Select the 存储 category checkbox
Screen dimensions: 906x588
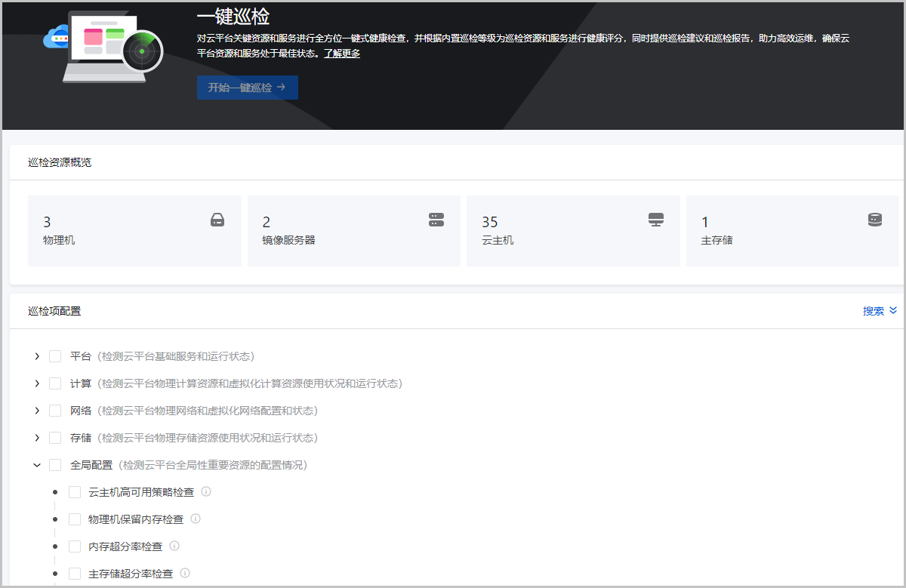pyautogui.click(x=55, y=438)
